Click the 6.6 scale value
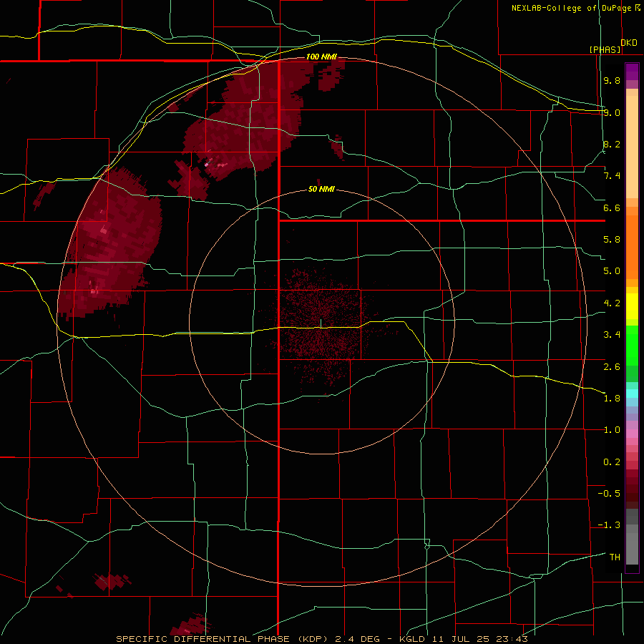 point(612,208)
